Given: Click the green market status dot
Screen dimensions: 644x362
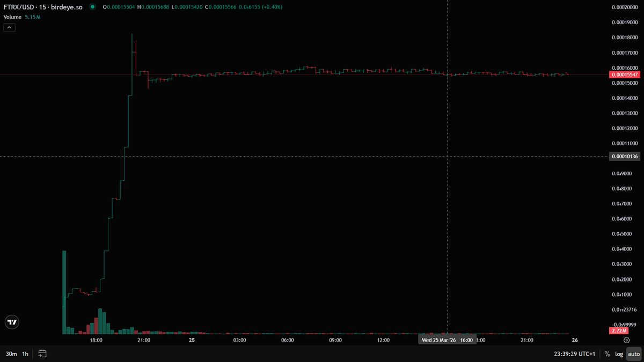Looking at the screenshot, I should pos(93,7).
